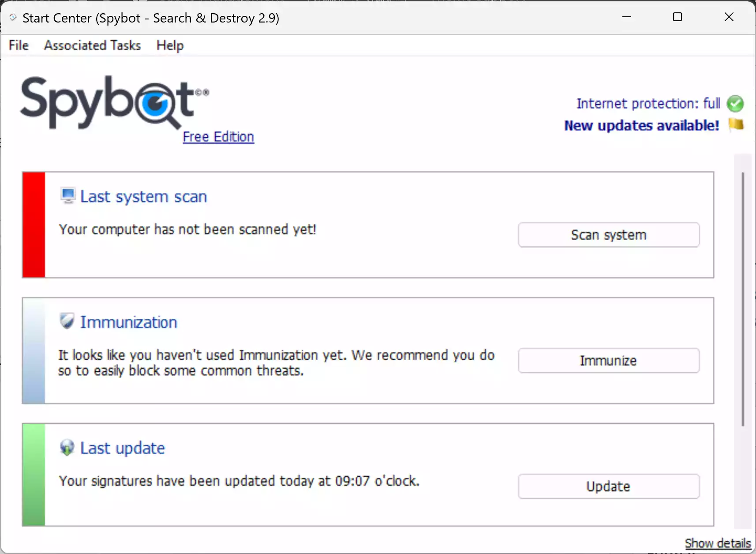Click the Update button
The width and height of the screenshot is (756, 554).
coord(608,486)
